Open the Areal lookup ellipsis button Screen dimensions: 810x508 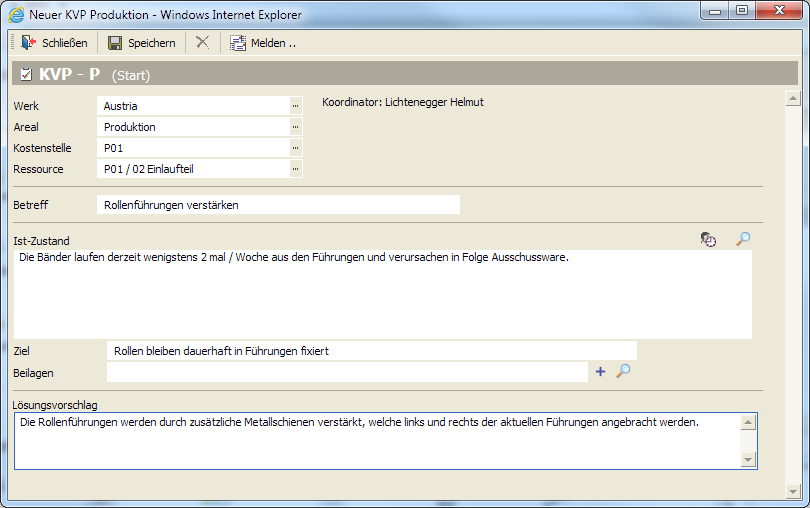(x=295, y=127)
